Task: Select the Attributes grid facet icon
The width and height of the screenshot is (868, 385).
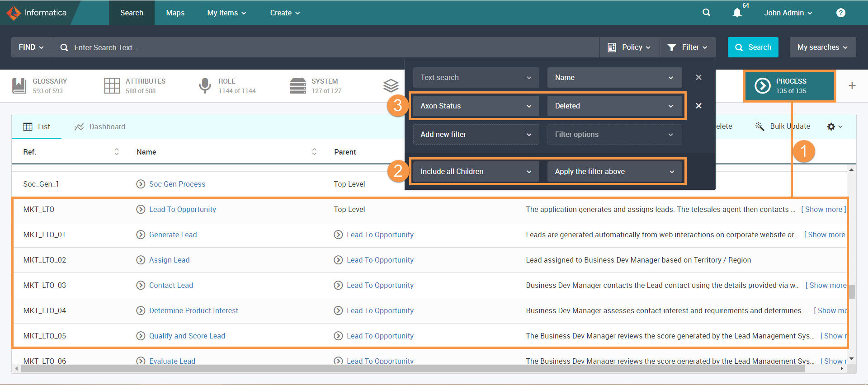Action: (x=112, y=85)
